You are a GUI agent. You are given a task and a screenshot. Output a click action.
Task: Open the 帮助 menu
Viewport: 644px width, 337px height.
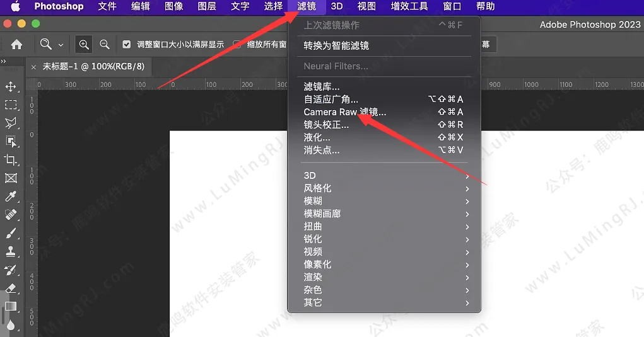pyautogui.click(x=486, y=6)
